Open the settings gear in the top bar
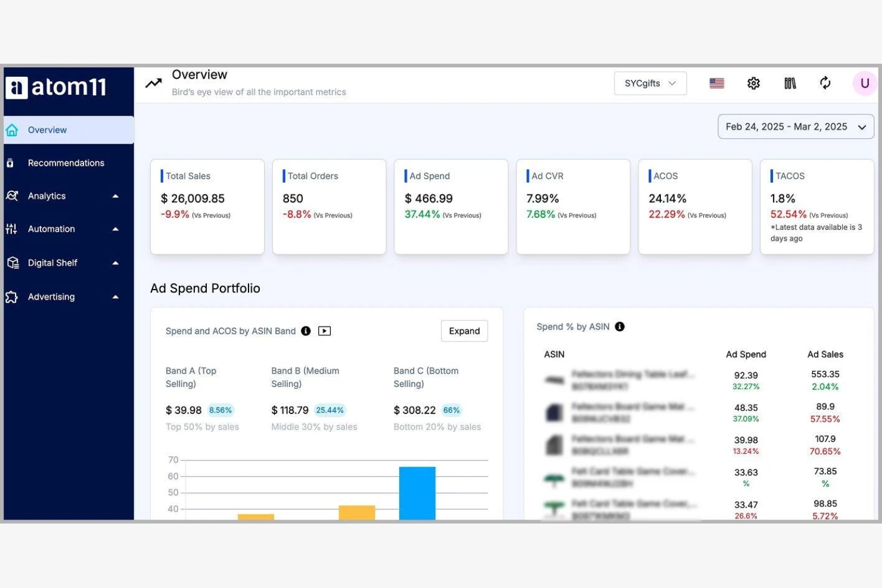 (753, 83)
